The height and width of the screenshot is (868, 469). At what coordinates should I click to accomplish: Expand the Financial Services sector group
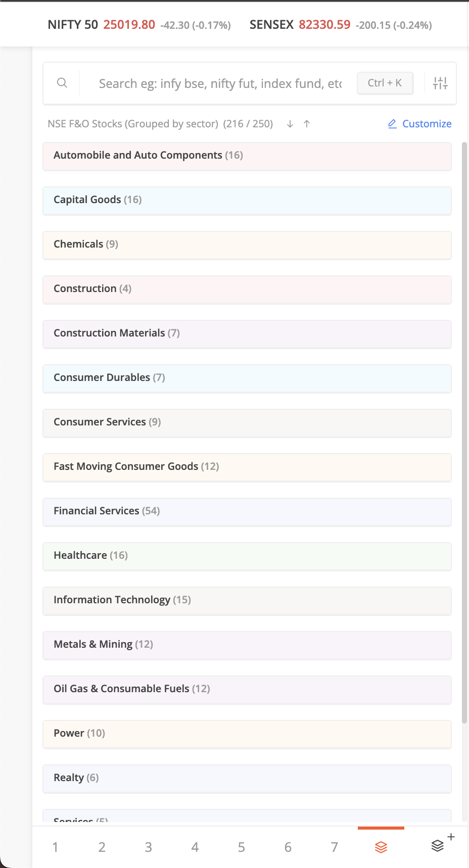click(247, 511)
